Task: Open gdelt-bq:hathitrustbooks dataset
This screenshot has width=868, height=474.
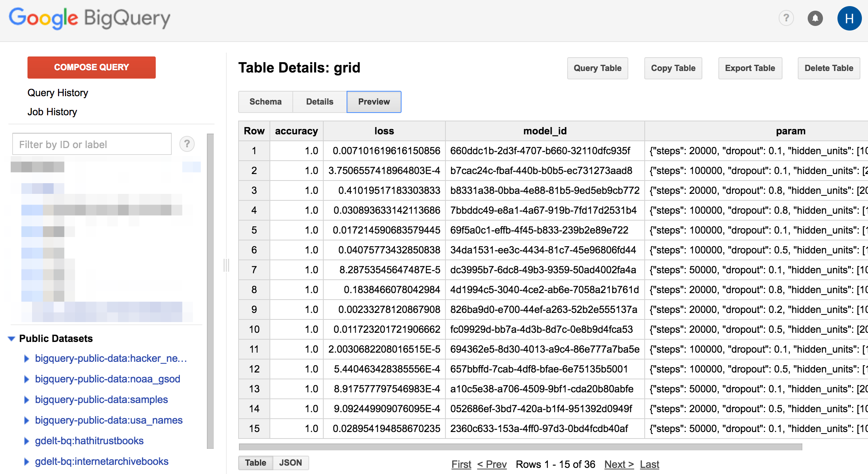Action: click(89, 441)
